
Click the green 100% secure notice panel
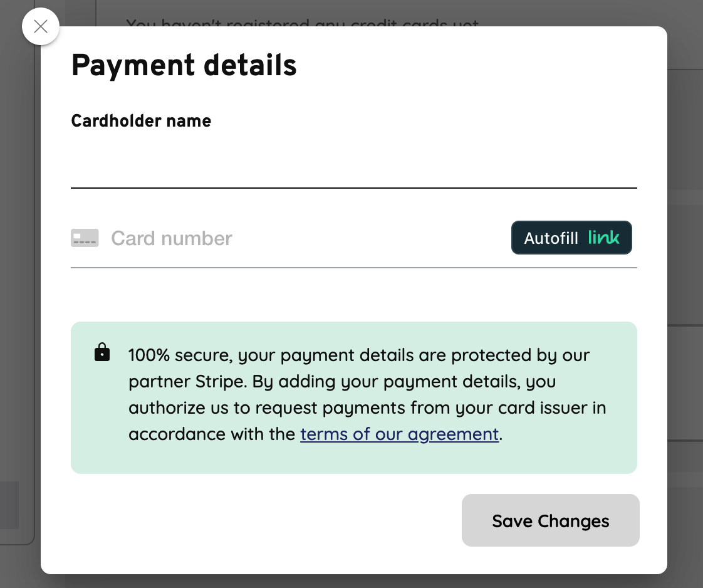tap(354, 397)
